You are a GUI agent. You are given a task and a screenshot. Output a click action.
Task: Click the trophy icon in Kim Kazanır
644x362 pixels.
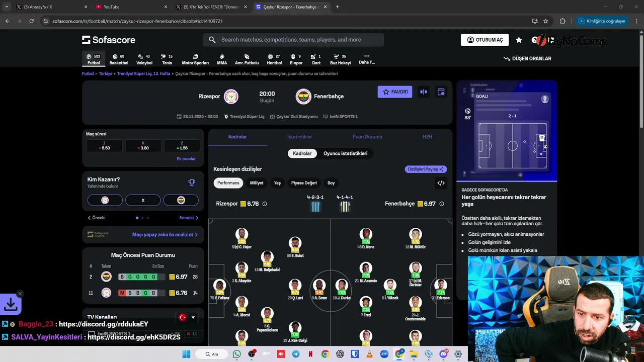tap(192, 183)
